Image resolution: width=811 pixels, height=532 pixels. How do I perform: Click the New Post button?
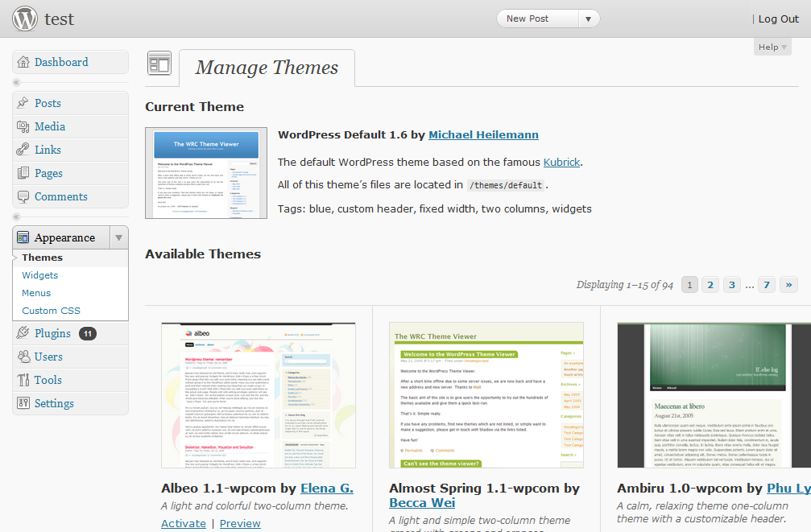(x=537, y=19)
